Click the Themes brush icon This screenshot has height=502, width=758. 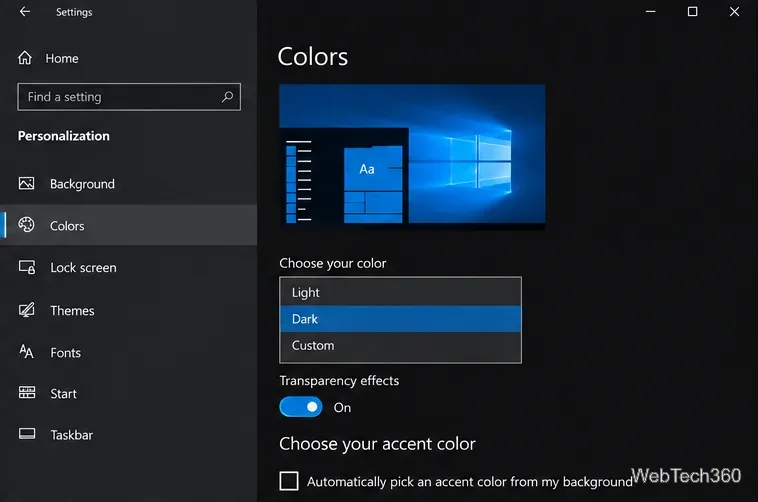coord(27,310)
